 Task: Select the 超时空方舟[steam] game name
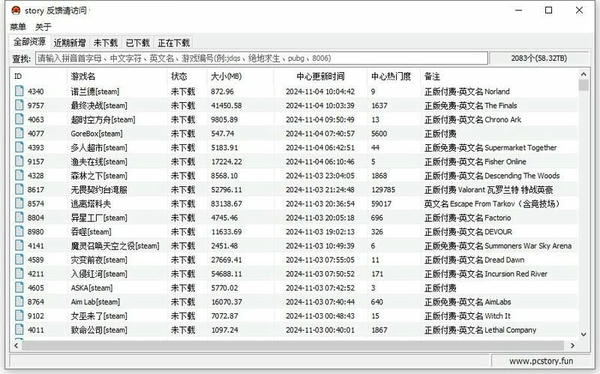pos(103,119)
